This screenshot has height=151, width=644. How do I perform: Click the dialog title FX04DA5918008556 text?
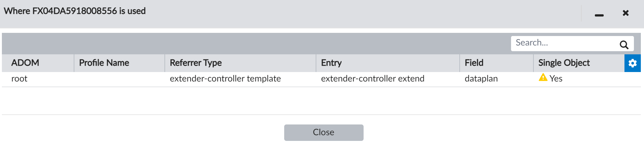tap(75, 11)
